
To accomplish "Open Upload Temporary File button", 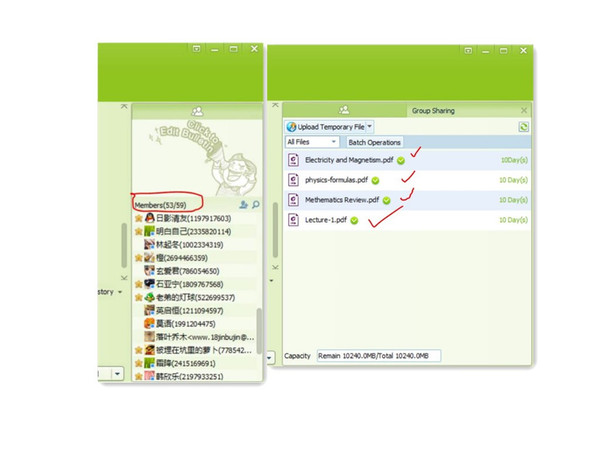I will (325, 127).
